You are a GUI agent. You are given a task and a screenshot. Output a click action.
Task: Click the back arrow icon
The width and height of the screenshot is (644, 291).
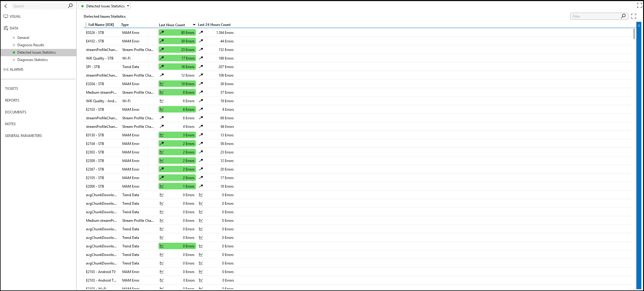pos(6,6)
